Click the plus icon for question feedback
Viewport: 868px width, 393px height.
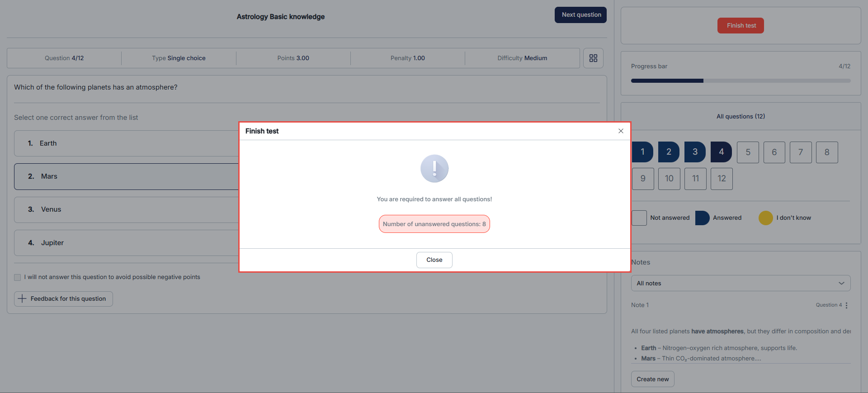click(x=22, y=298)
